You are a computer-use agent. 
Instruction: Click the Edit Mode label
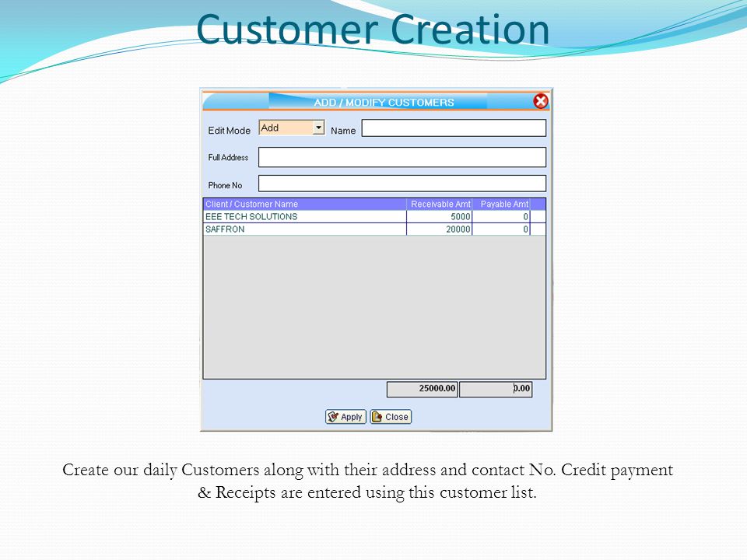pyautogui.click(x=229, y=131)
